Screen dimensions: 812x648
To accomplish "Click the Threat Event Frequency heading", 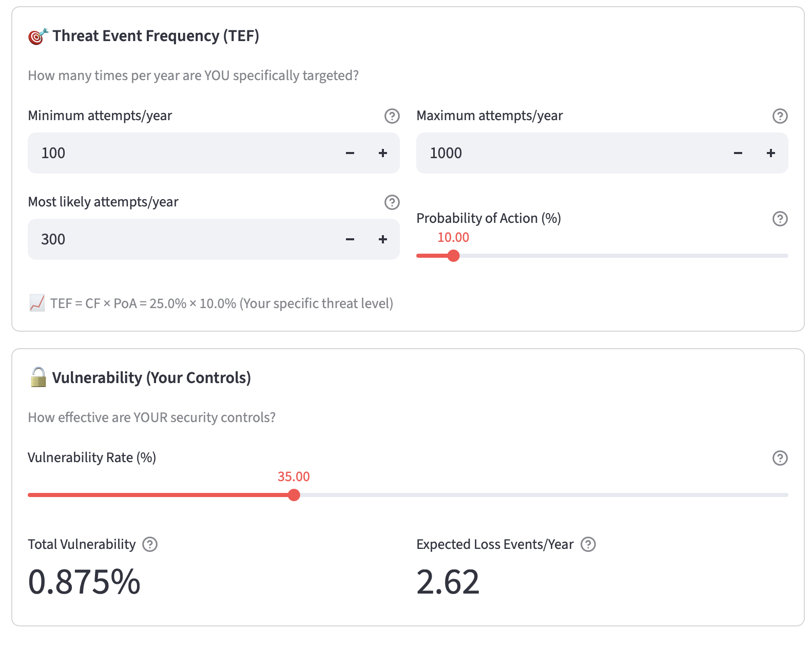I will point(156,36).
